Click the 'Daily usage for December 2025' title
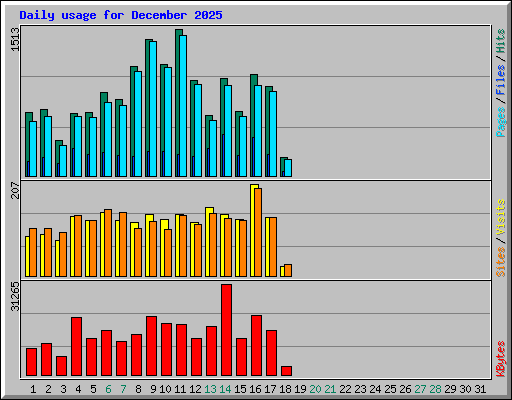Viewport: 512px width, 400px height. [121, 15]
